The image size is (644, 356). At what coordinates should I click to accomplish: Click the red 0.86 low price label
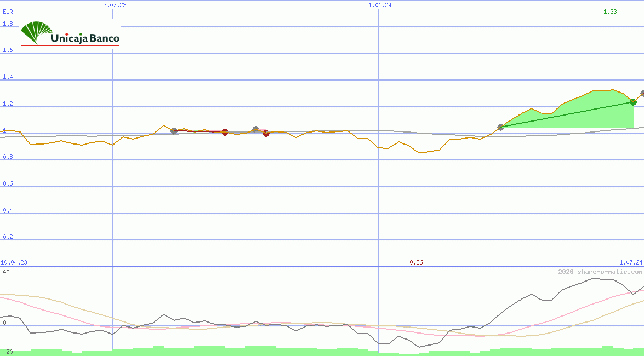click(x=416, y=262)
